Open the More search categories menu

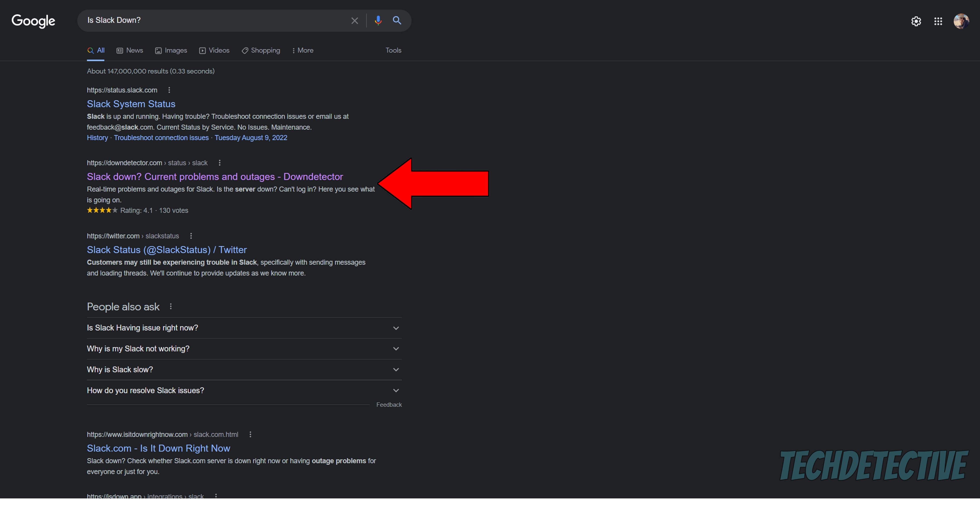pyautogui.click(x=303, y=51)
